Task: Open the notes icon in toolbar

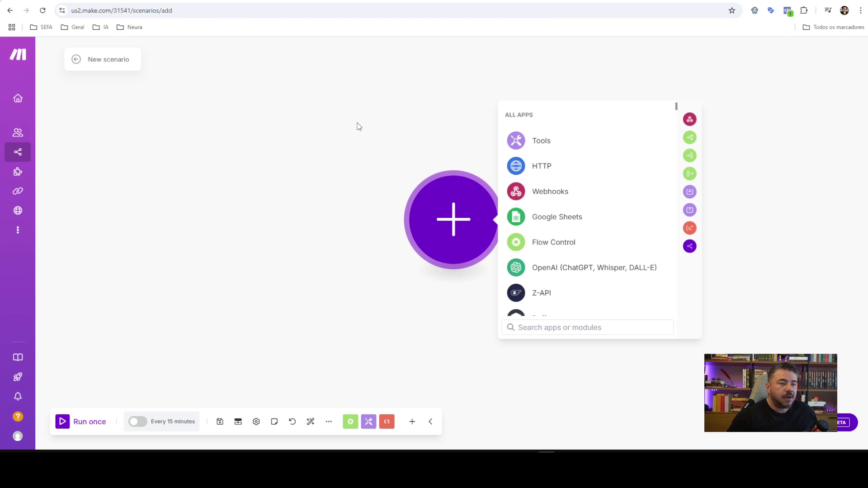Action: pos(274,422)
